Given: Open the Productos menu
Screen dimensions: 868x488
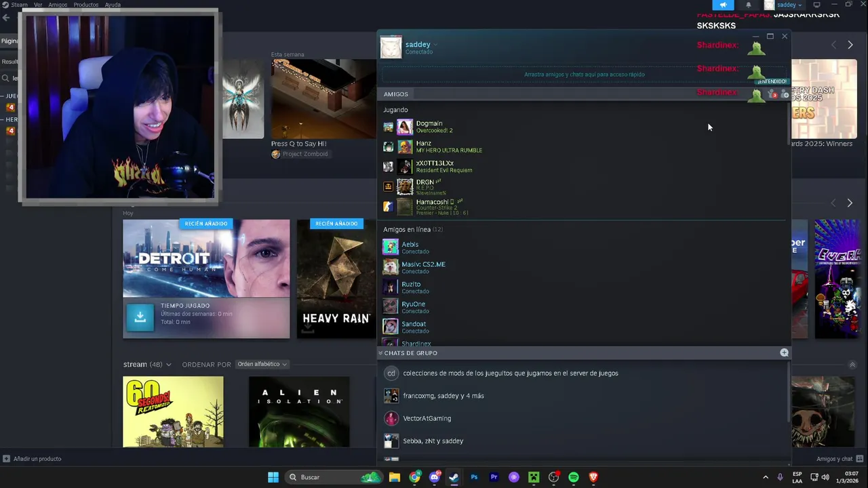Looking at the screenshot, I should (x=85, y=5).
